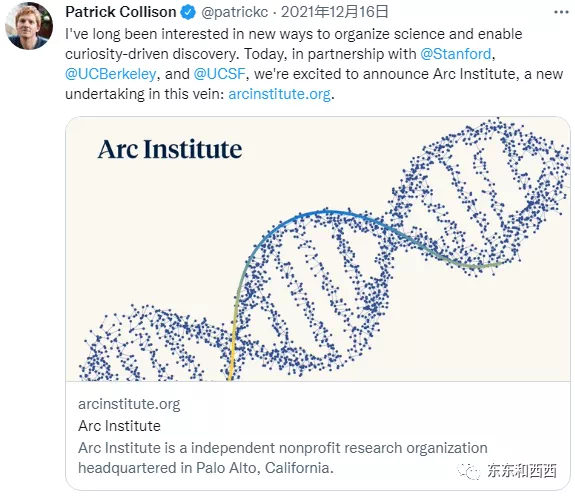Click the Arc Institute DNA preview image
The height and width of the screenshot is (496, 575).
tap(318, 249)
